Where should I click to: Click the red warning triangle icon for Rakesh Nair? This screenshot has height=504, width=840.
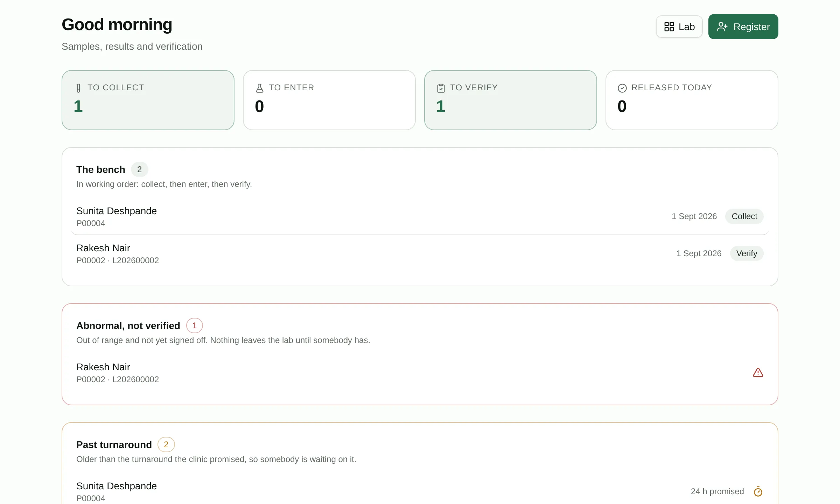point(758,372)
